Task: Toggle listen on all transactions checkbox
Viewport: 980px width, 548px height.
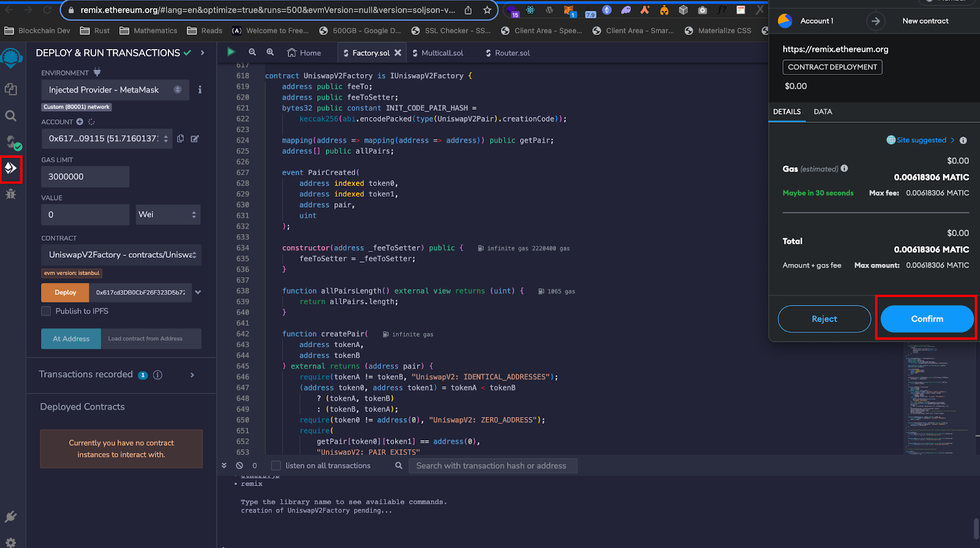Action: pos(276,465)
